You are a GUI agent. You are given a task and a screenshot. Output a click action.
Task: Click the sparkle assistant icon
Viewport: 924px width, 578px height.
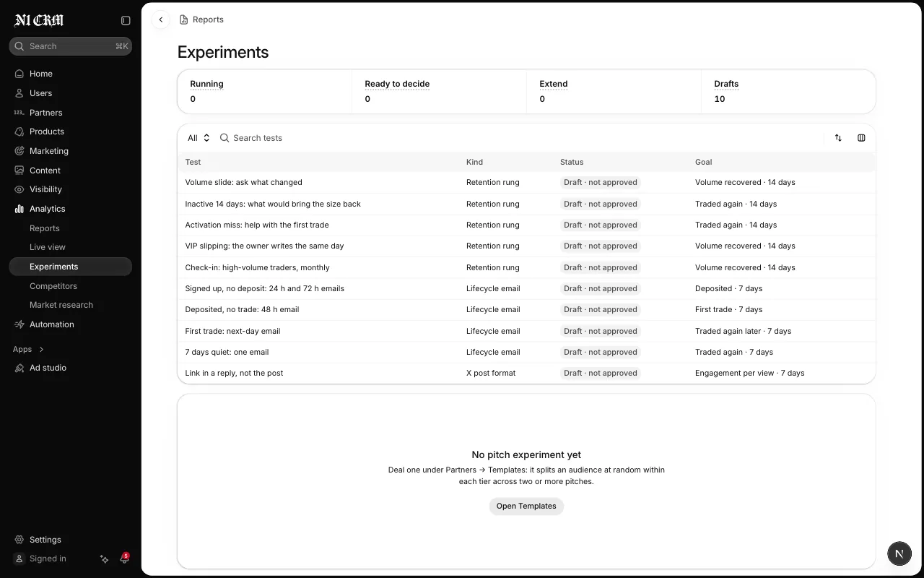coord(104,558)
